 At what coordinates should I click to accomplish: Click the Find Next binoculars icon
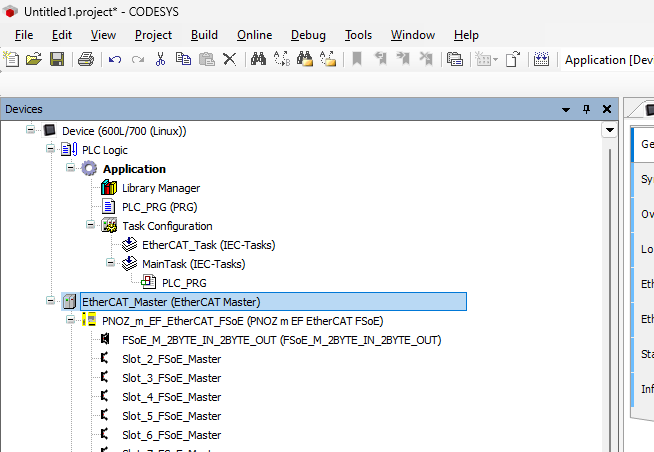pos(305,59)
